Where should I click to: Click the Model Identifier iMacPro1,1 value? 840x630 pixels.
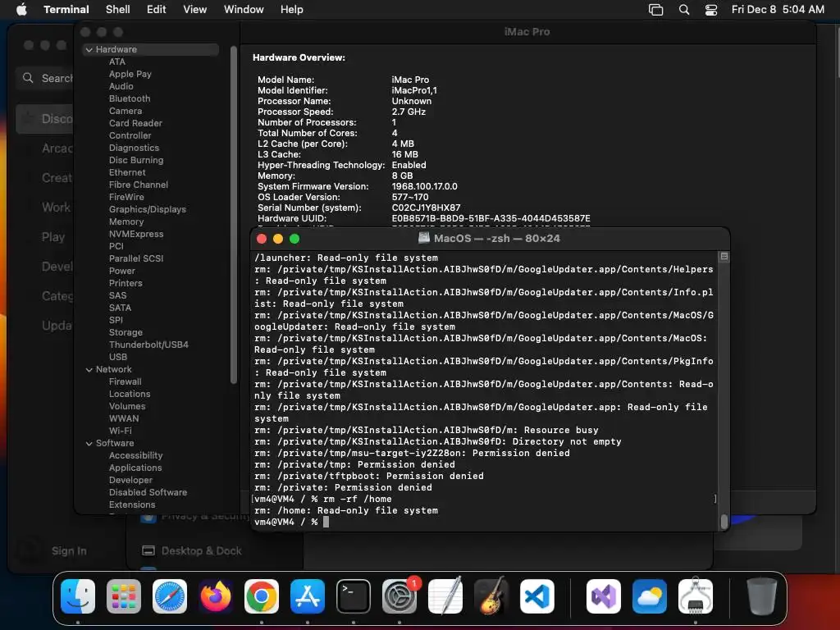(x=414, y=90)
